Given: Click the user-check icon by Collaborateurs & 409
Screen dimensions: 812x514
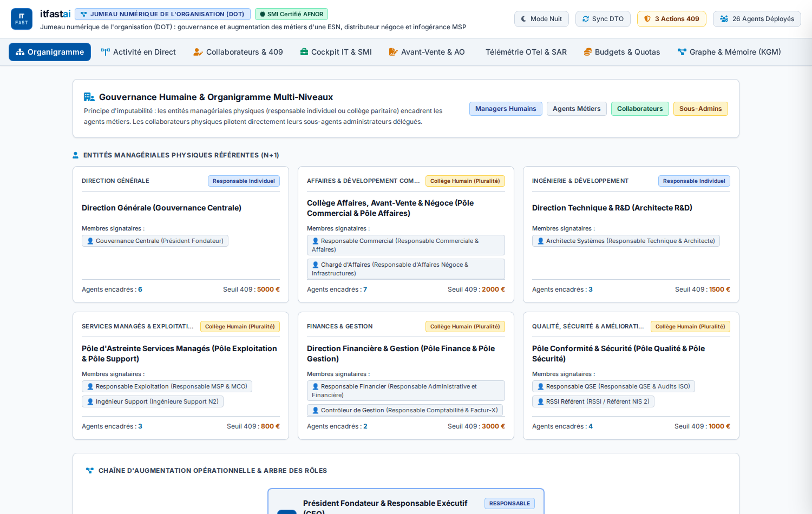Looking at the screenshot, I should pos(198,52).
